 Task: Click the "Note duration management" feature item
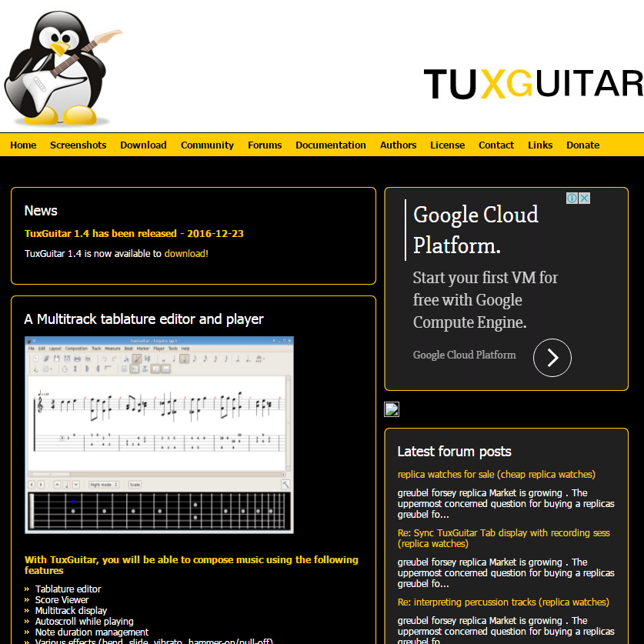coord(92,632)
